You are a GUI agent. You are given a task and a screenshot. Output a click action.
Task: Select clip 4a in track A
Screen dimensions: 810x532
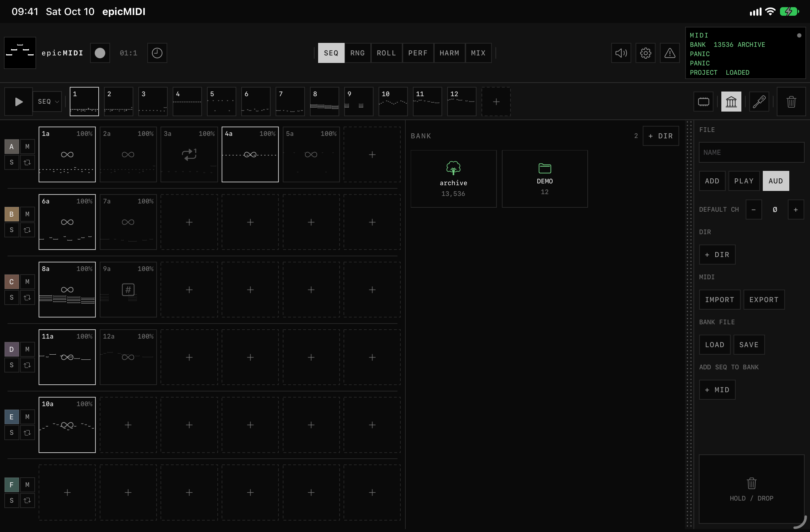(x=250, y=154)
